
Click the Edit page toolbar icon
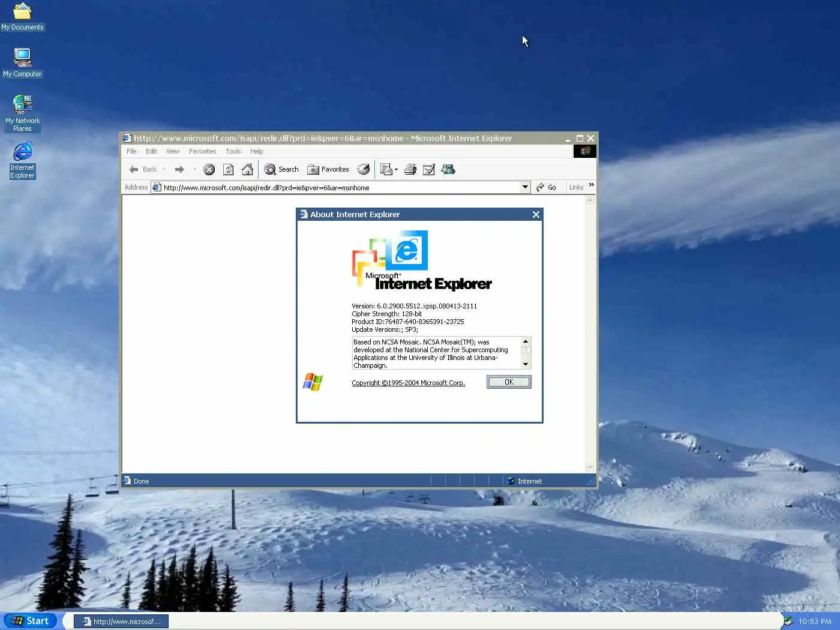coord(429,169)
